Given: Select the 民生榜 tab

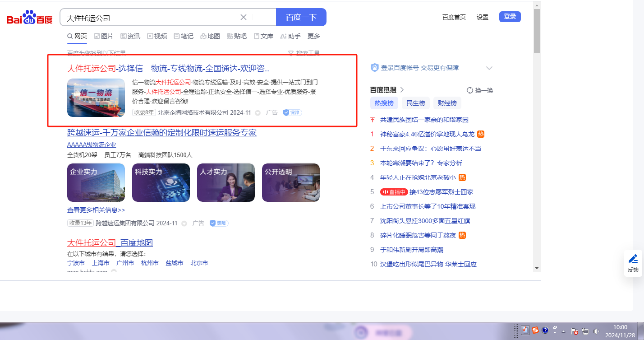Looking at the screenshot, I should pos(416,103).
